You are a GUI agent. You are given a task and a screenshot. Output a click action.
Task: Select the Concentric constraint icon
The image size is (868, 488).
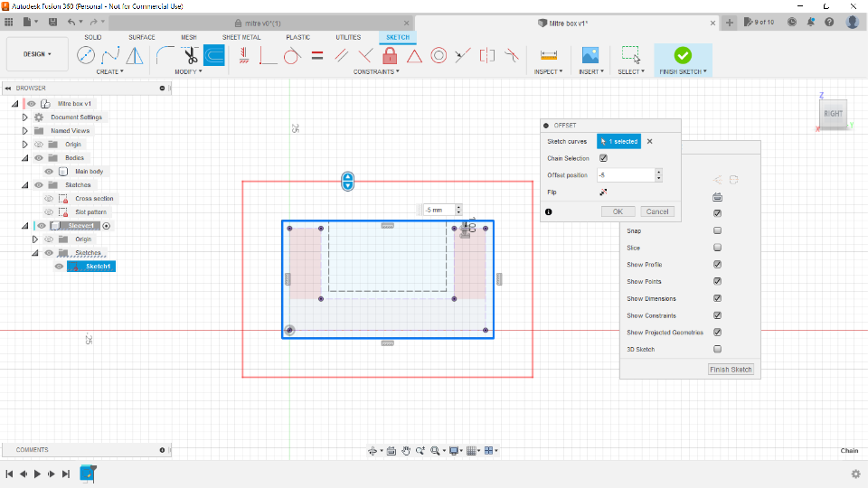point(439,56)
